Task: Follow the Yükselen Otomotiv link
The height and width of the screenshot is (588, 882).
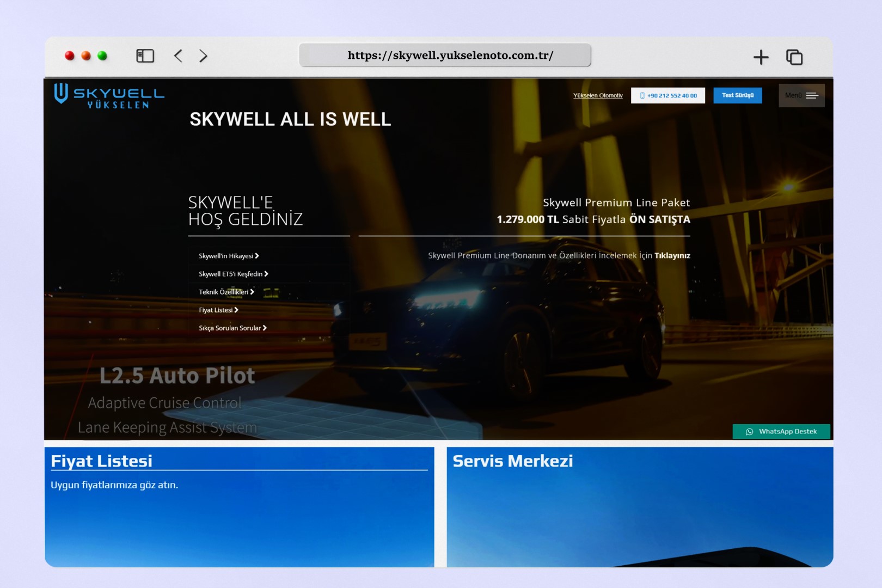Action: (598, 95)
